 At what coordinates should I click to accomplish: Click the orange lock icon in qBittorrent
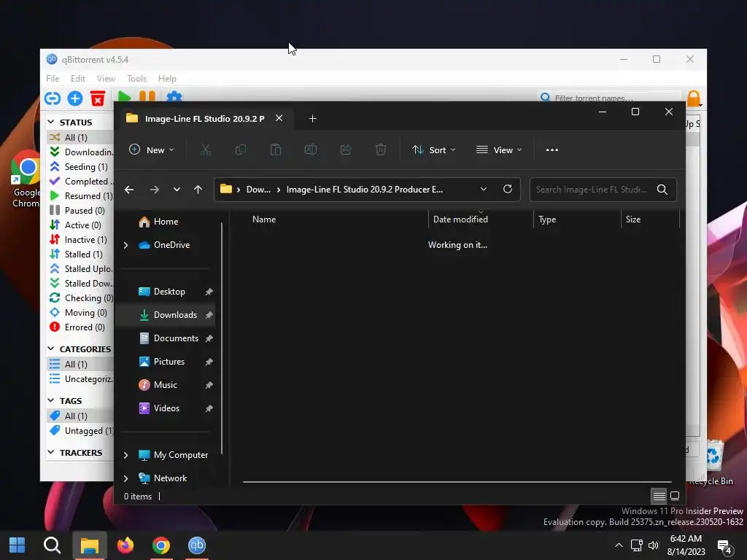point(694,98)
